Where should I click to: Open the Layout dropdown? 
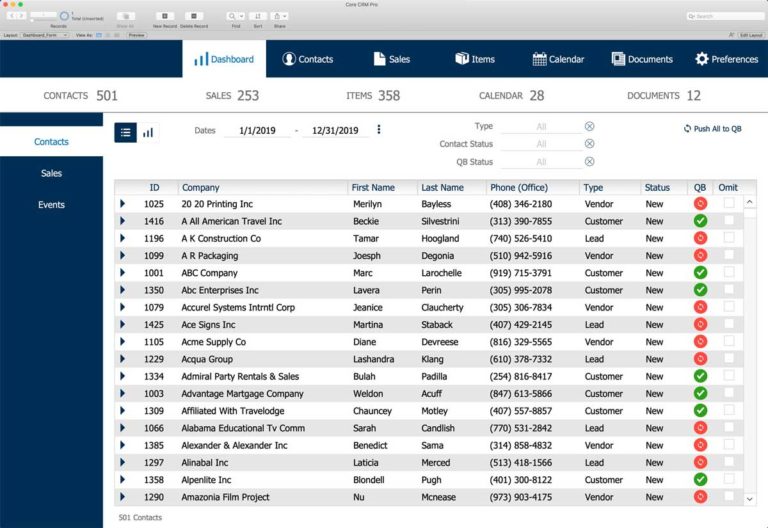(45, 35)
